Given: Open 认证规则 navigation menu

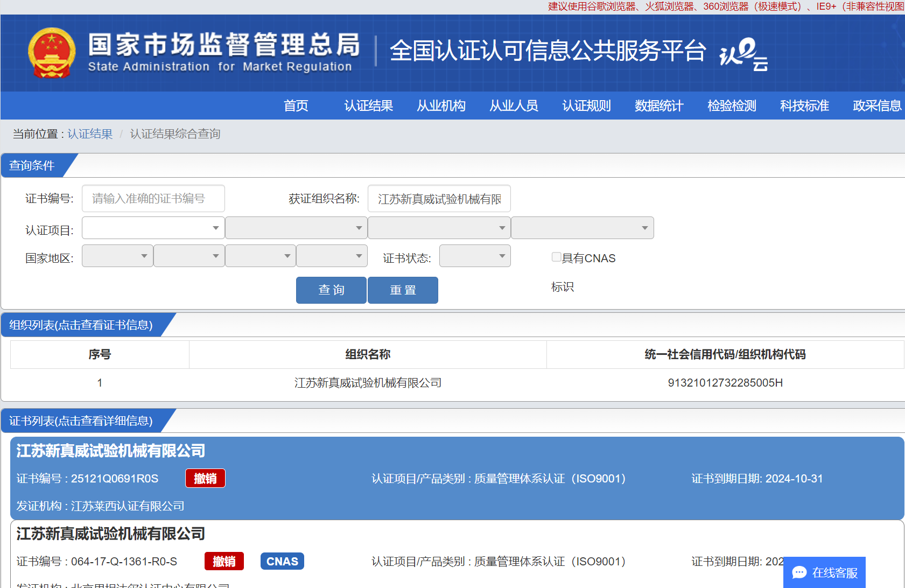Looking at the screenshot, I should click(587, 106).
